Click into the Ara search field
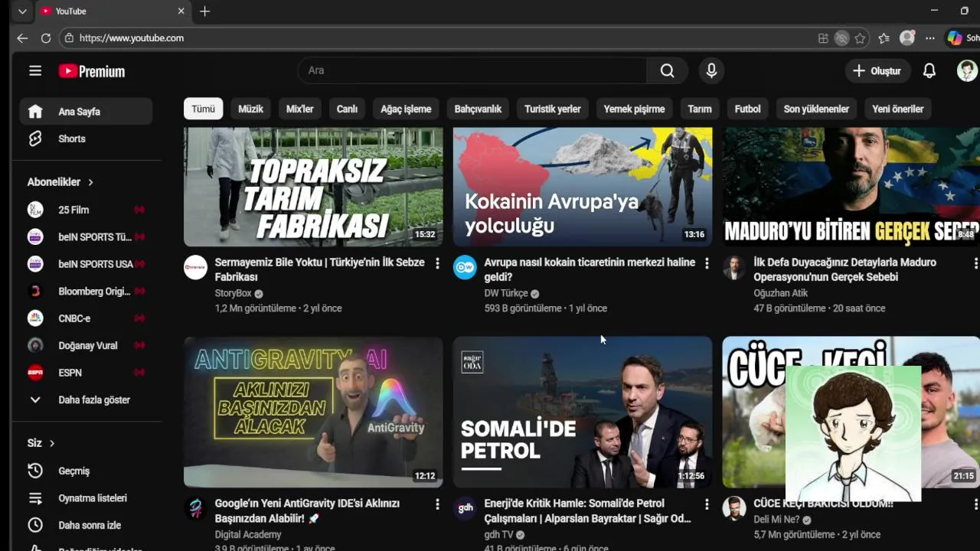This screenshot has height=551, width=980. [472, 70]
